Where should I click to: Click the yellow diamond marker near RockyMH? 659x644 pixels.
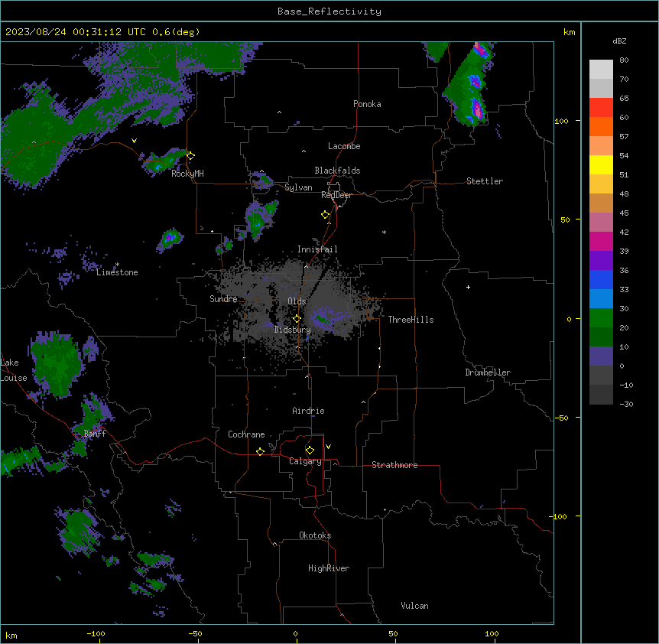pos(191,156)
